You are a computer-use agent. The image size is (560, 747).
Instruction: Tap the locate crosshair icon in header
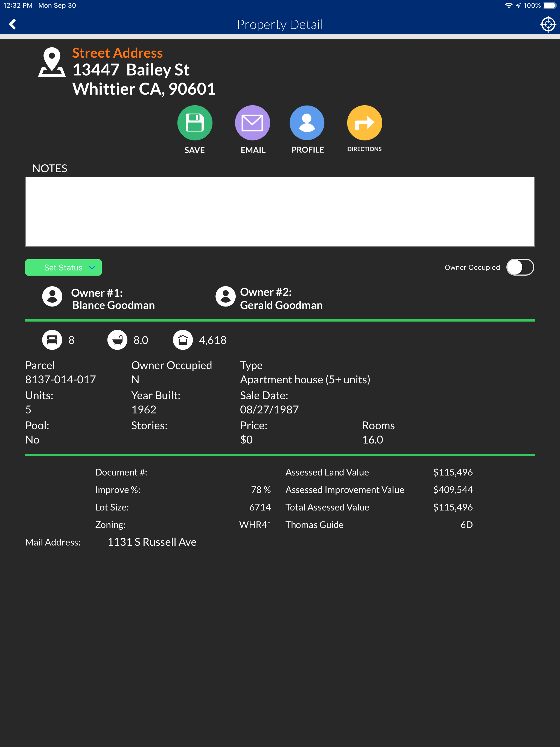point(548,24)
